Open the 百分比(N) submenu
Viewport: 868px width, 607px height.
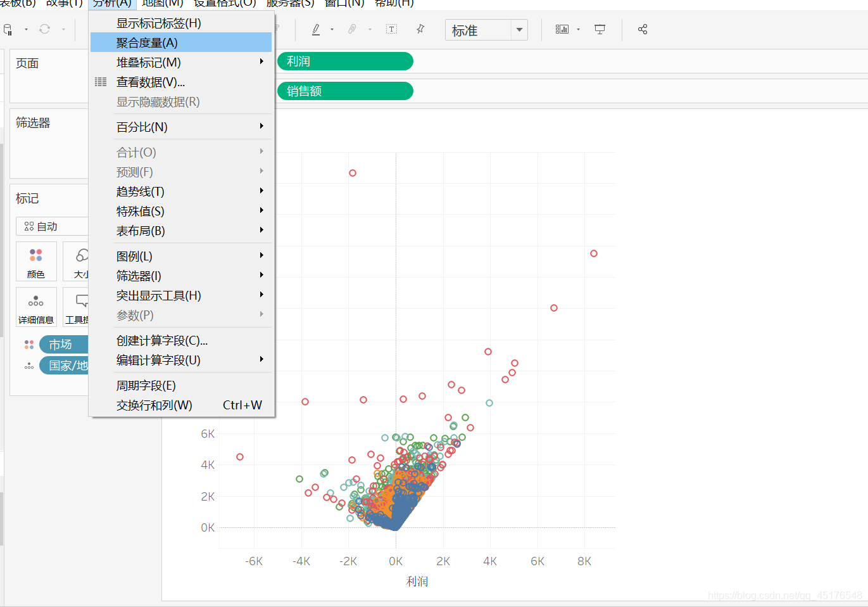pos(181,127)
